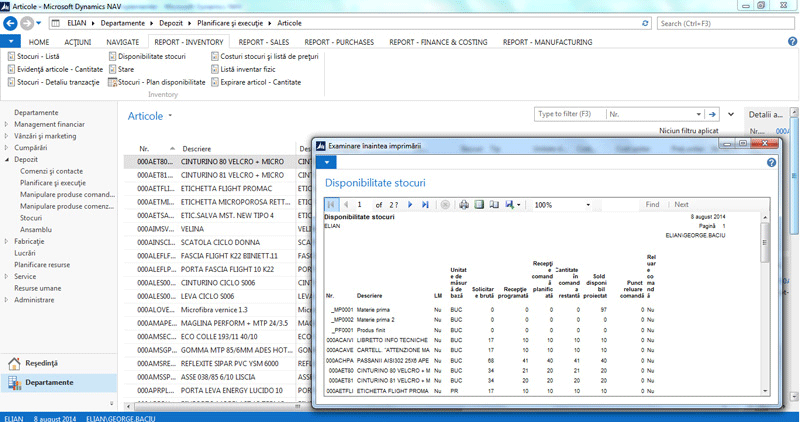Click the Depozit breadcrumb in address bar
Image resolution: width=800 pixels, height=422 pixels.
[x=170, y=23]
